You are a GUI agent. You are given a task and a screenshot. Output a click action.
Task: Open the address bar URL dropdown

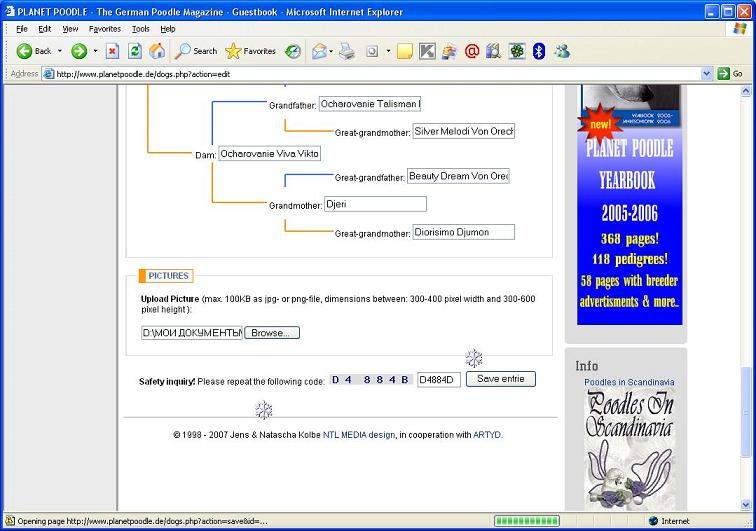coord(708,73)
